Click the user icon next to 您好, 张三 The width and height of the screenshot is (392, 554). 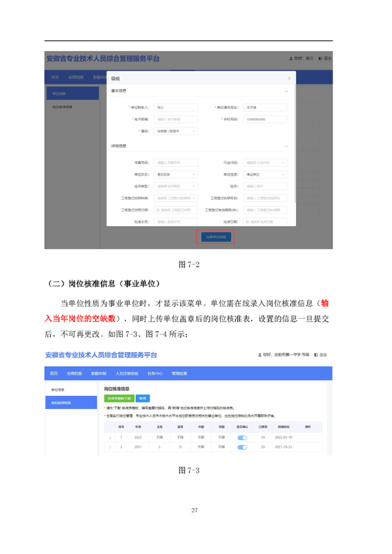pyautogui.click(x=291, y=59)
